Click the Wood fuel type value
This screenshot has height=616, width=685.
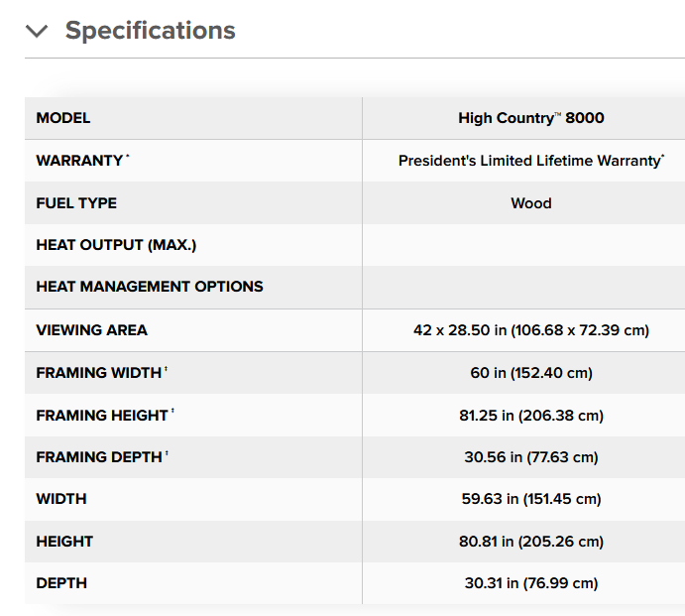click(531, 203)
